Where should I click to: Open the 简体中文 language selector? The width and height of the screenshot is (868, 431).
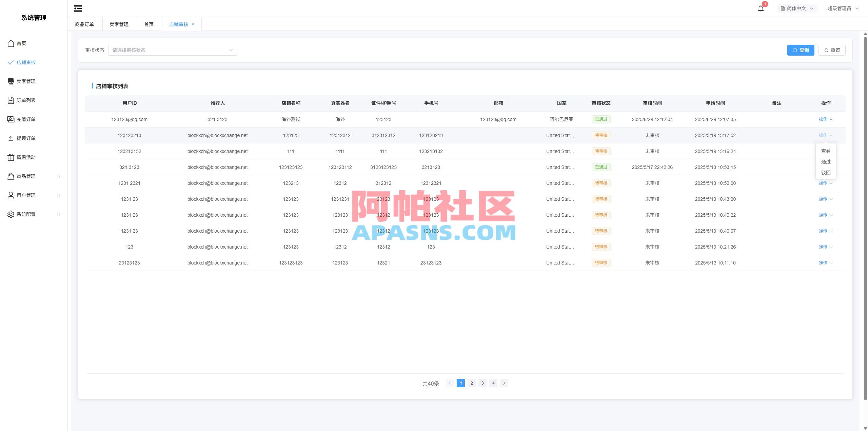point(796,8)
